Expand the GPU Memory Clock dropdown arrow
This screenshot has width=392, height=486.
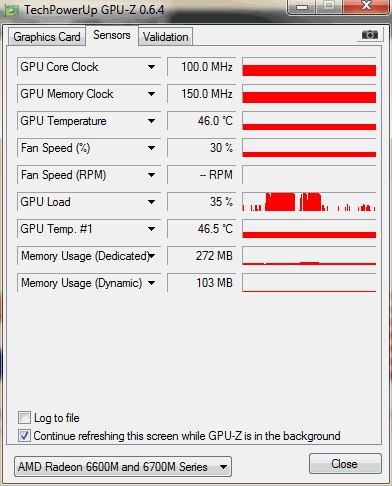coord(151,94)
